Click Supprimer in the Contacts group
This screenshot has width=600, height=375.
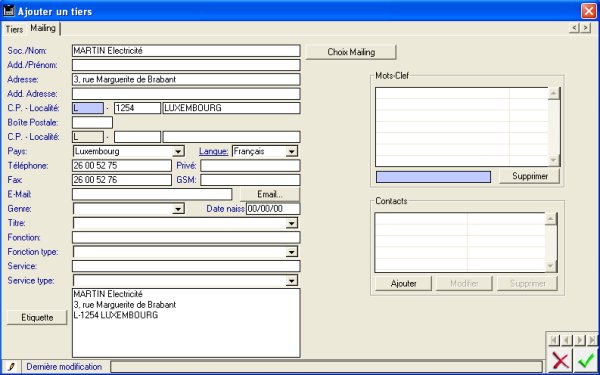pos(527,284)
